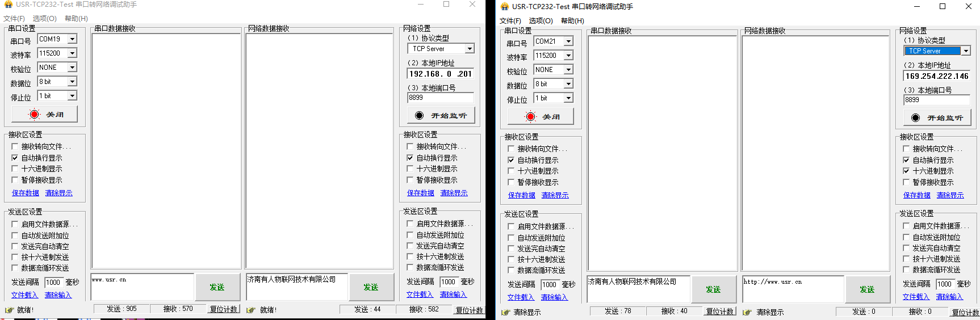Enable 发送完自动清空 in right window's serial send settings
This screenshot has height=320, width=980.
coord(511,249)
